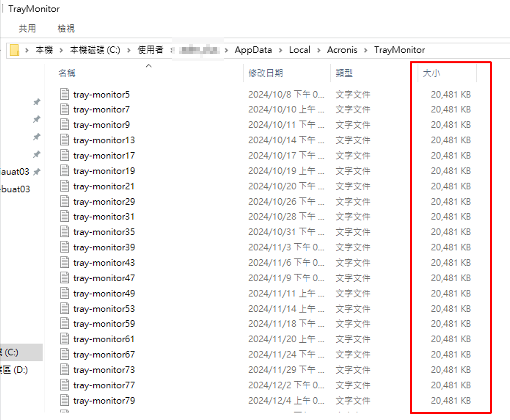Image resolution: width=510 pixels, height=420 pixels.
Task: Navigate to Local breadcrumb folder
Action: coord(300,50)
